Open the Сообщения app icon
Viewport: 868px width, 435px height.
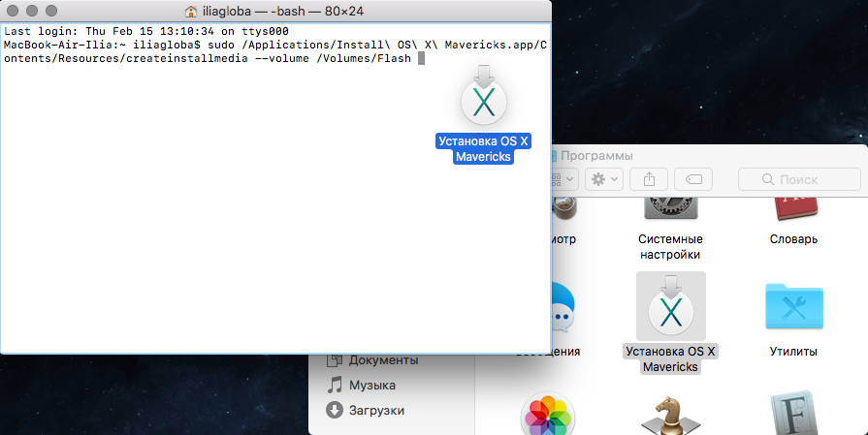pos(563,308)
